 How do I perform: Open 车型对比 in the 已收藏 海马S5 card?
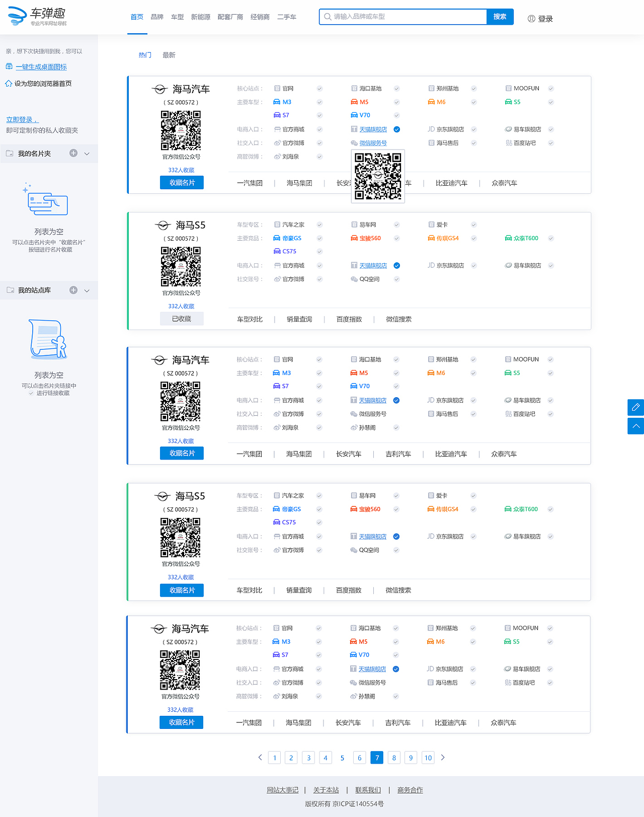tap(250, 319)
